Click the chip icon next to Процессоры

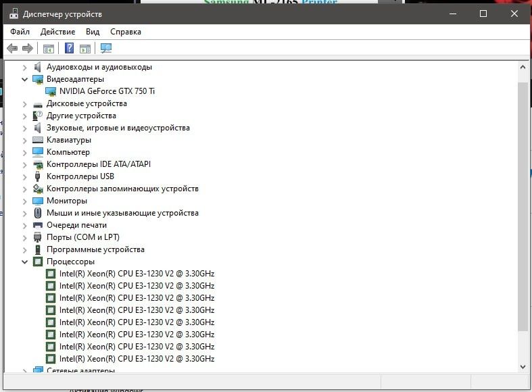pos(38,262)
